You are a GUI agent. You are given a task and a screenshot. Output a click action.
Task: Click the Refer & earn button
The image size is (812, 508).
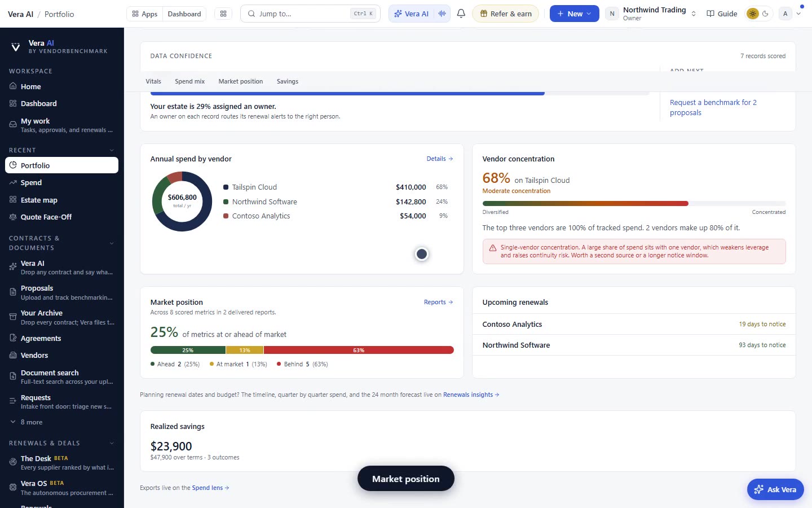(x=506, y=14)
